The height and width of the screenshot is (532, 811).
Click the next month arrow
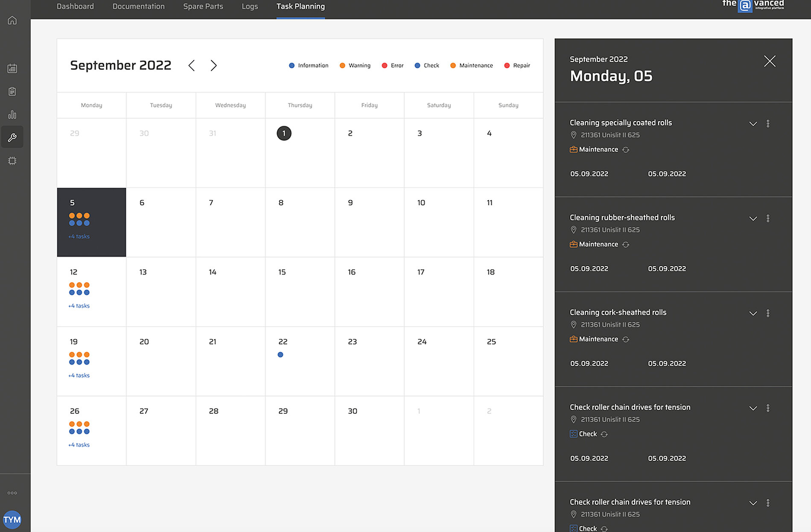pos(213,65)
